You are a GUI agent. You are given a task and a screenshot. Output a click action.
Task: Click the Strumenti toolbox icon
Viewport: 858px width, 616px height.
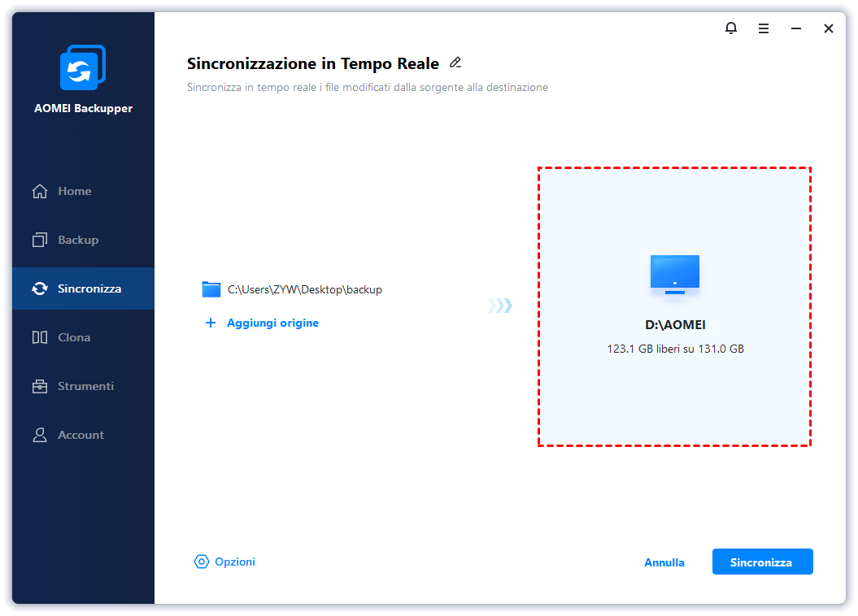click(39, 386)
